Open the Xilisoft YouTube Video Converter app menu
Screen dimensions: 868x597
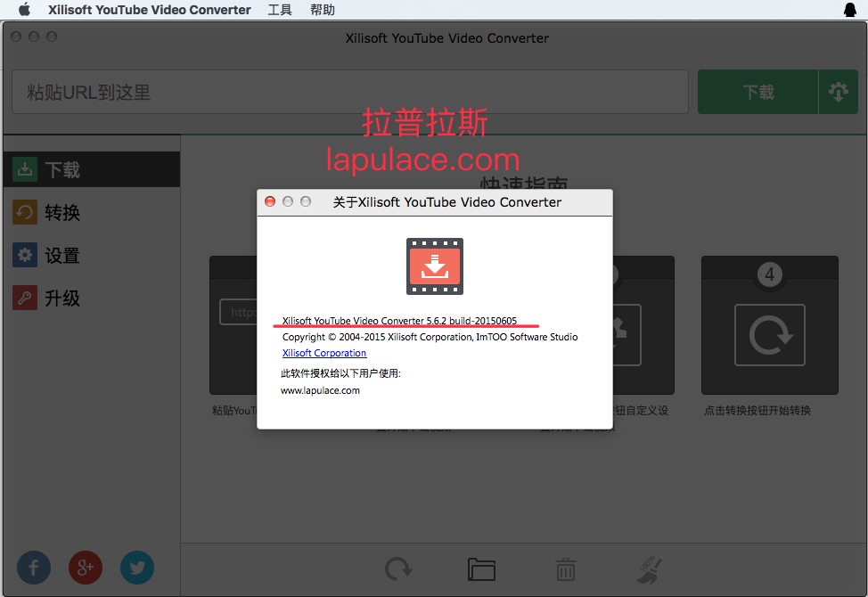(150, 10)
